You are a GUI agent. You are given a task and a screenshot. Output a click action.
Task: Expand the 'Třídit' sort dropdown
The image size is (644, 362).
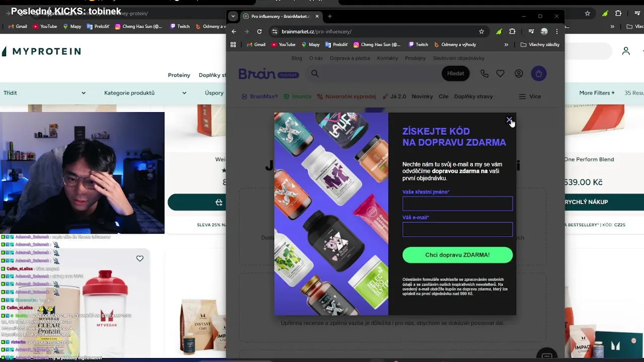[44, 93]
